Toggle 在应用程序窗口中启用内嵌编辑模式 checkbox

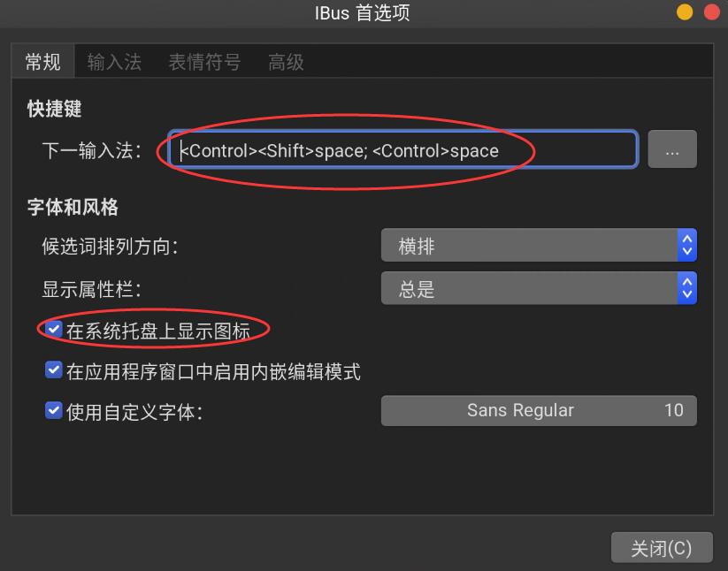[54, 370]
